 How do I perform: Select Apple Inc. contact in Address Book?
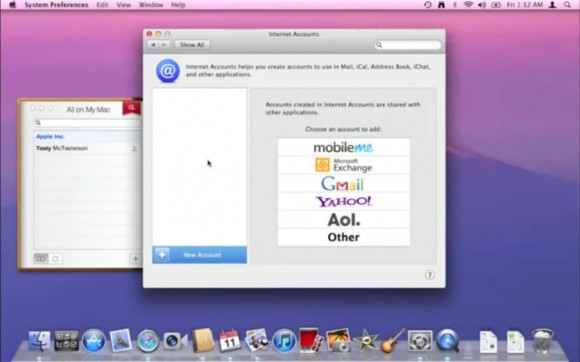[x=88, y=136]
